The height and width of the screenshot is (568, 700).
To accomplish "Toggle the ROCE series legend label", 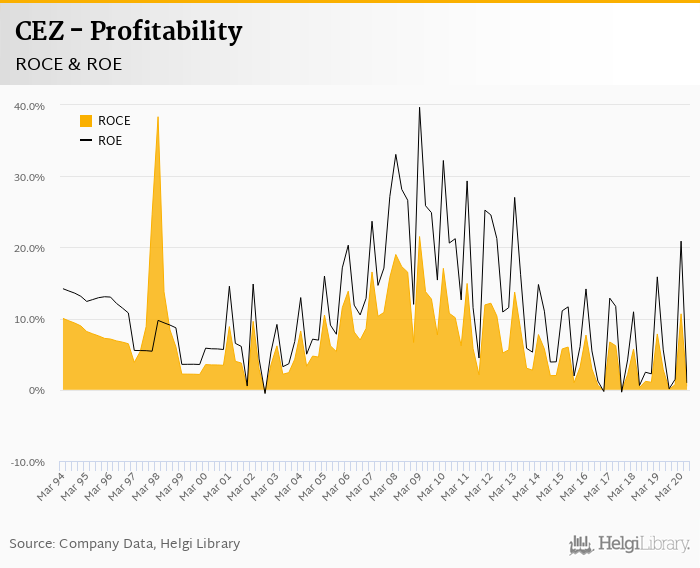I will click(x=114, y=121).
